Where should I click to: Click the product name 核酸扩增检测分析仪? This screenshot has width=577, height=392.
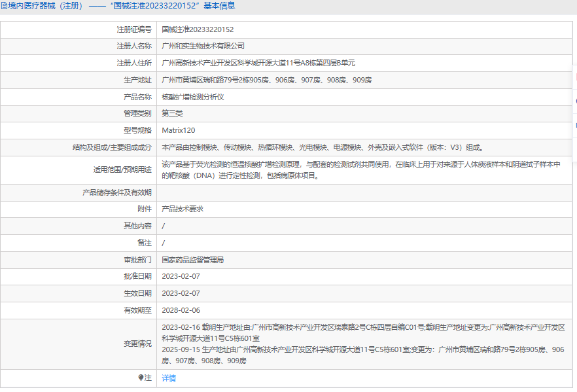click(193, 97)
